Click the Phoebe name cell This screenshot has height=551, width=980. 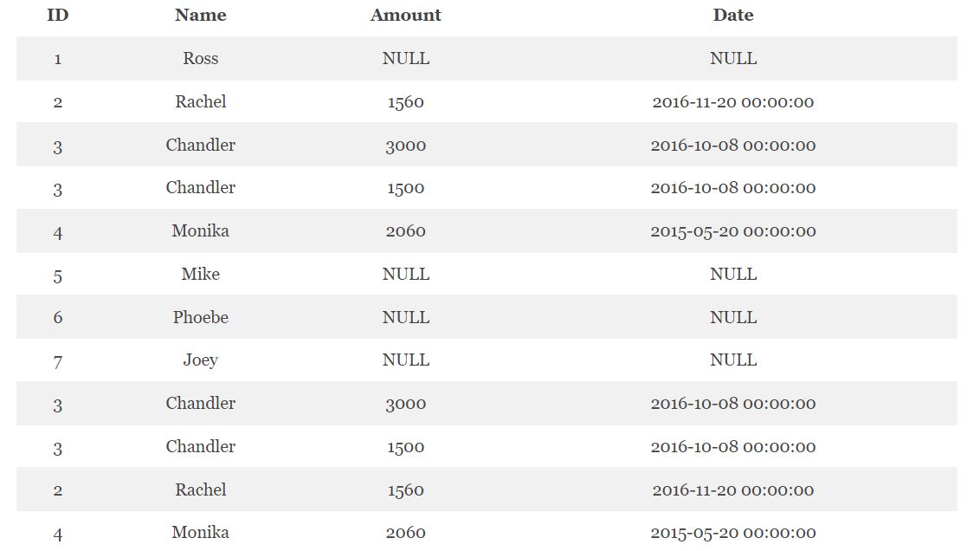pos(201,317)
